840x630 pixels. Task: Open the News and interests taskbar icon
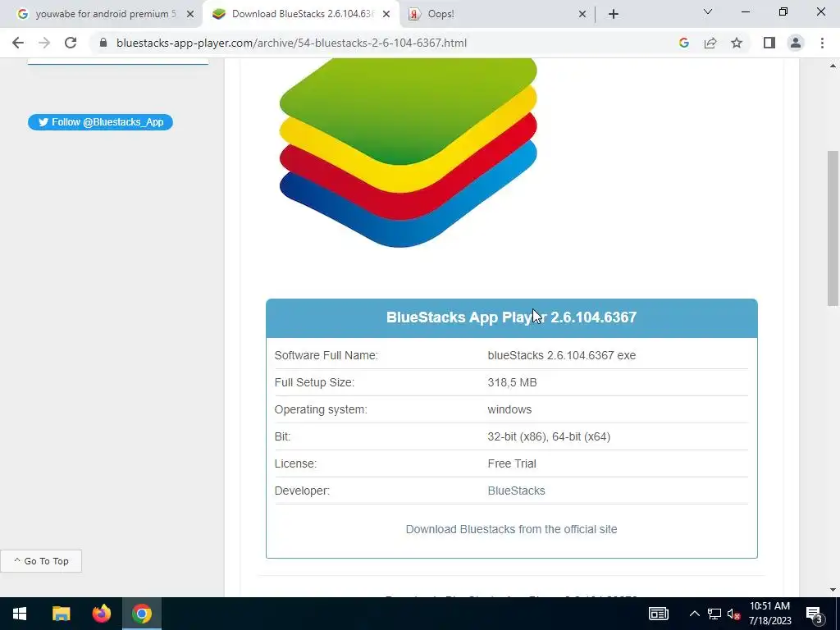coord(659,614)
